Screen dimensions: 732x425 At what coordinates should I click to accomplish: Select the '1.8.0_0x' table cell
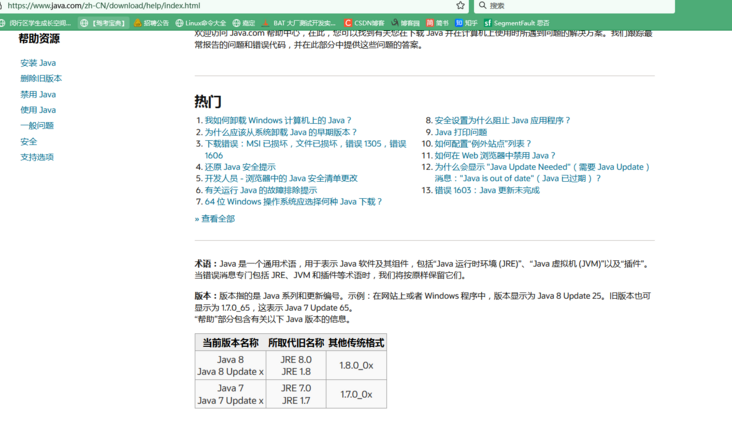(x=356, y=365)
